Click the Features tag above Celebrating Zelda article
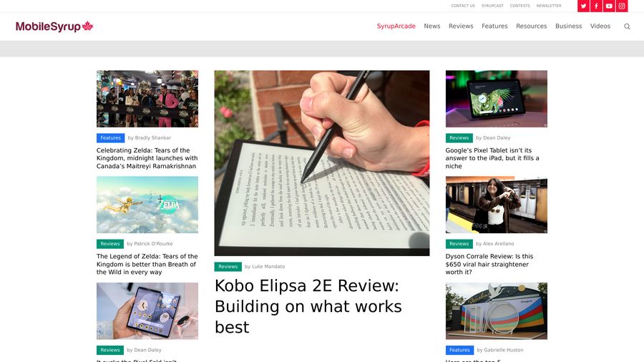 pyautogui.click(x=110, y=138)
